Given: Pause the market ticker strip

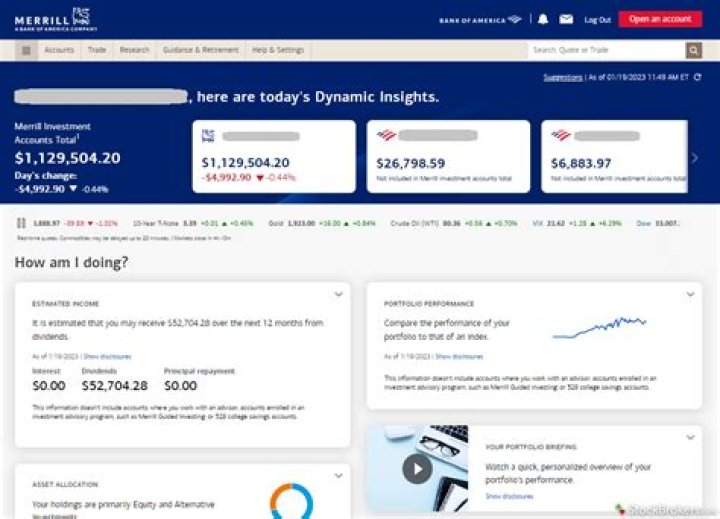Looking at the screenshot, I should (x=22, y=223).
